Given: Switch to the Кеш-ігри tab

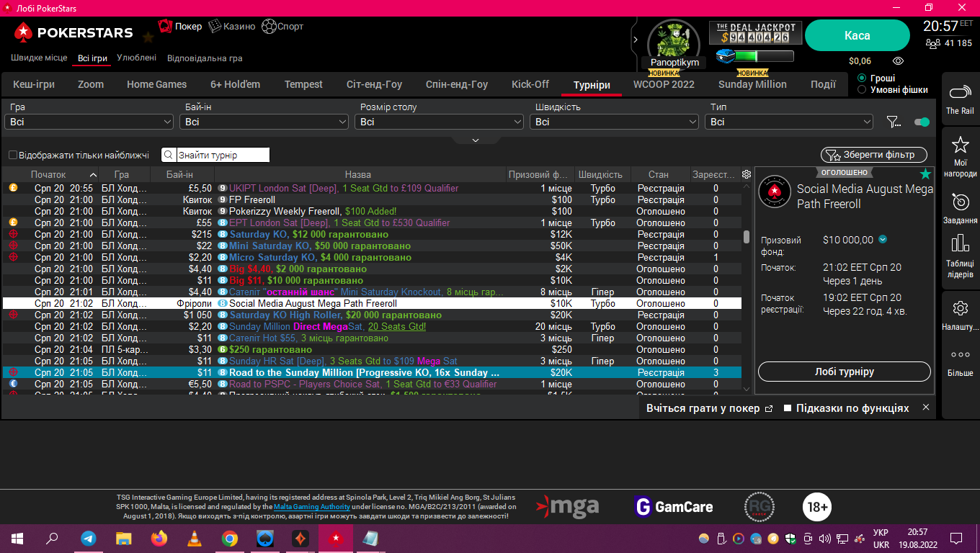Looking at the screenshot, I should pyautogui.click(x=34, y=84).
